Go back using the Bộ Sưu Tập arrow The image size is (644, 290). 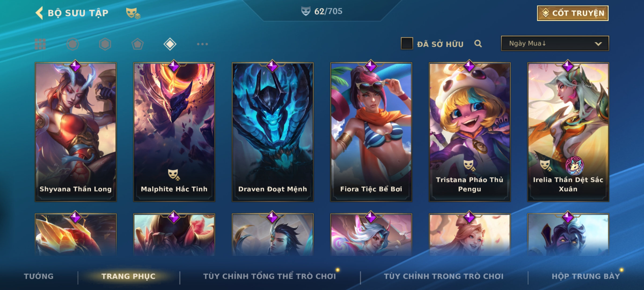coord(39,13)
